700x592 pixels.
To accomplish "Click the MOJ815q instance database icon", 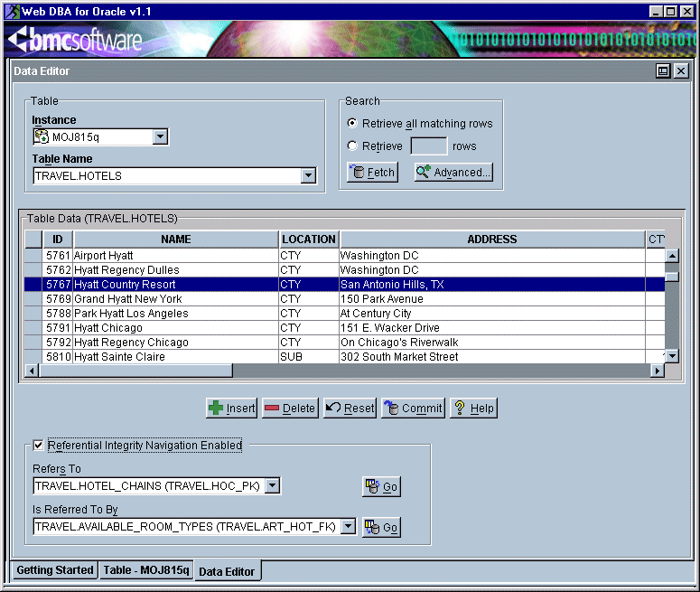I will click(42, 136).
